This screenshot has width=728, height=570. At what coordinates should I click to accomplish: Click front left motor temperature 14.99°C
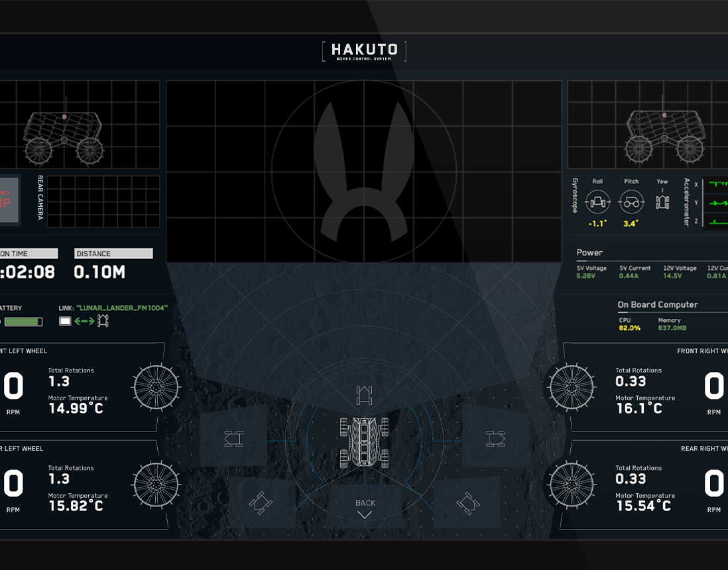point(76,408)
